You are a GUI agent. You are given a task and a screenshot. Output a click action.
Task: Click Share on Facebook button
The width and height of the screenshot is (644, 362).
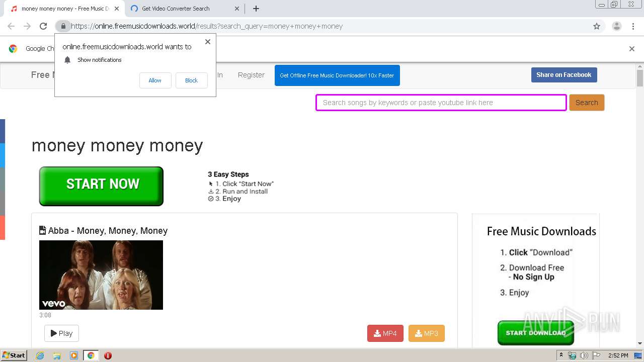(564, 75)
